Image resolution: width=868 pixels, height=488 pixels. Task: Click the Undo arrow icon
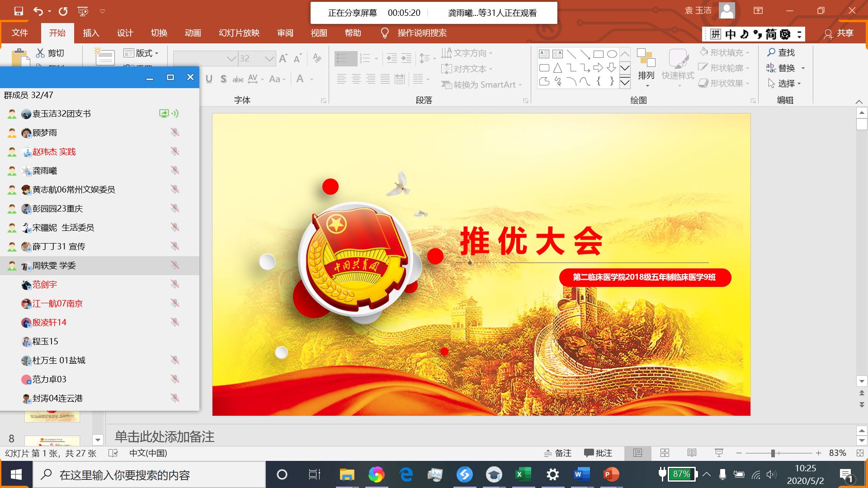[x=38, y=11]
